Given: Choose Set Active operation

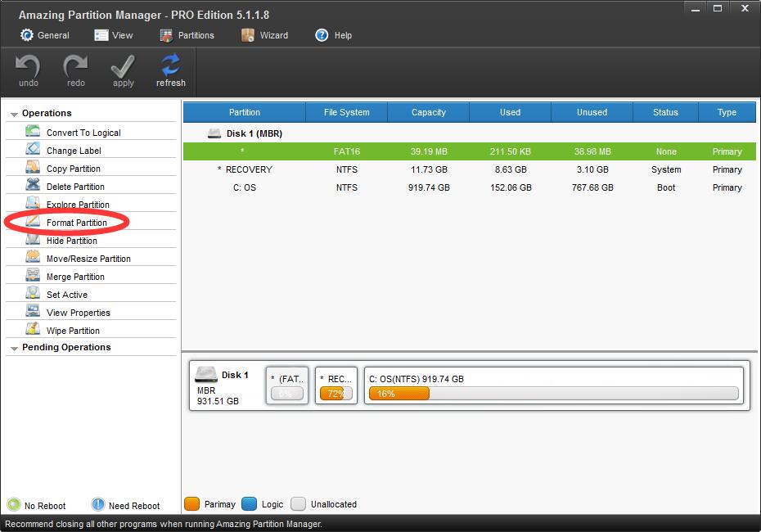Looking at the screenshot, I should 67,294.
